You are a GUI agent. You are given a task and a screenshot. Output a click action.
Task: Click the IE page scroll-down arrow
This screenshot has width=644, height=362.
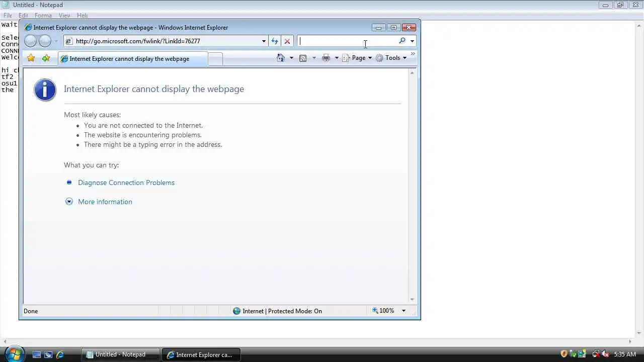coord(412,299)
